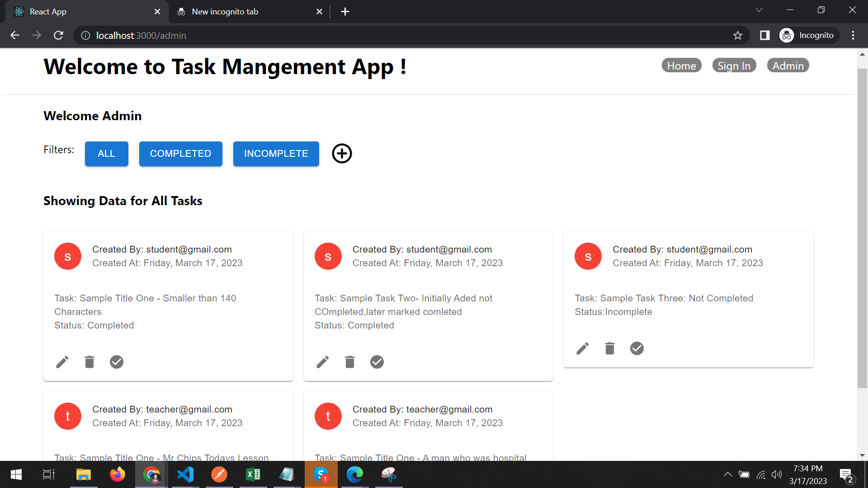Bookmark the page via star icon

(x=738, y=35)
